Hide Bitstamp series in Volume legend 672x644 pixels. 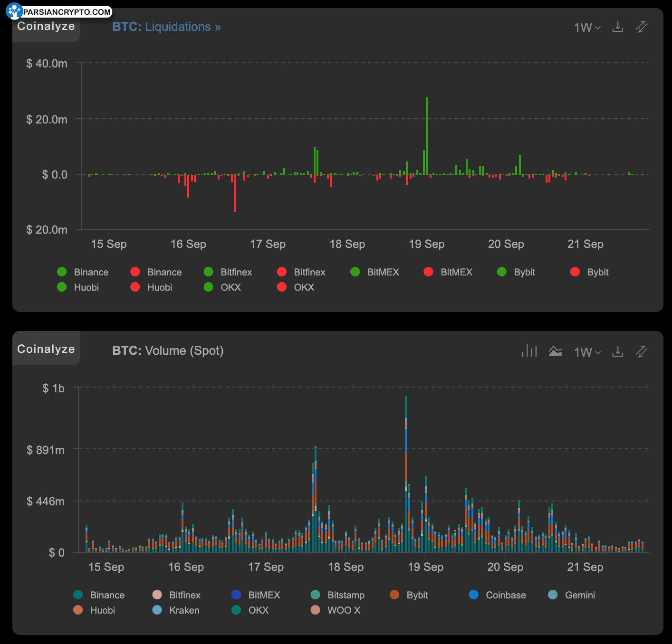(337, 595)
